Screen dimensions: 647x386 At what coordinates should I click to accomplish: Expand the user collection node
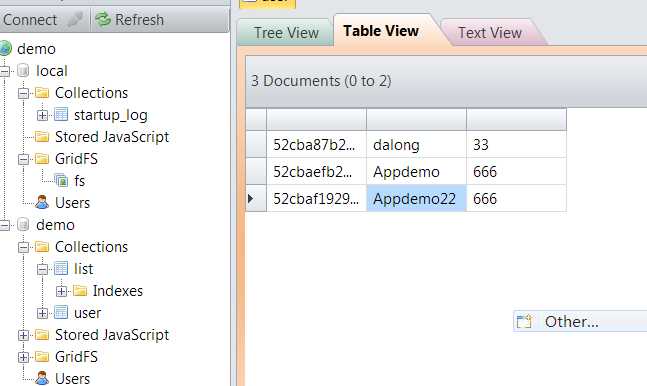point(43,313)
